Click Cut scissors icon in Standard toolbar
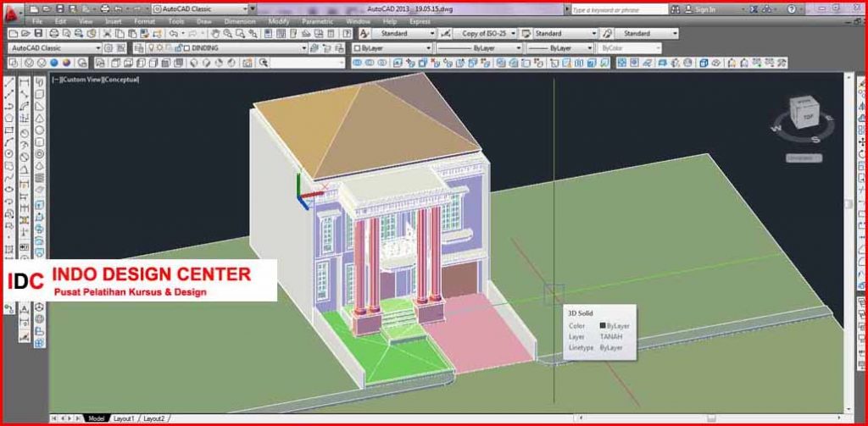The image size is (868, 426). pyautogui.click(x=108, y=34)
